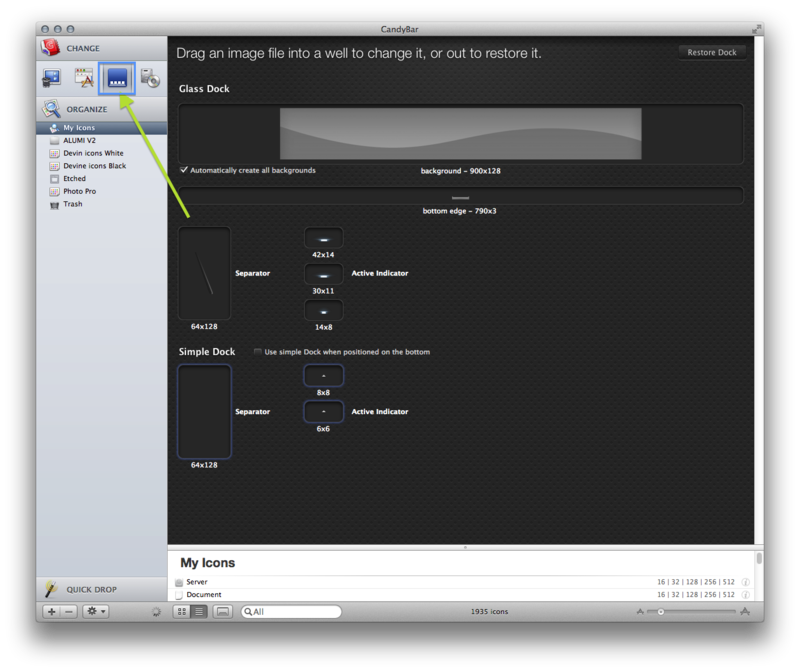Click Restore Dock button
Image resolution: width=800 pixels, height=672 pixels.
[712, 52]
